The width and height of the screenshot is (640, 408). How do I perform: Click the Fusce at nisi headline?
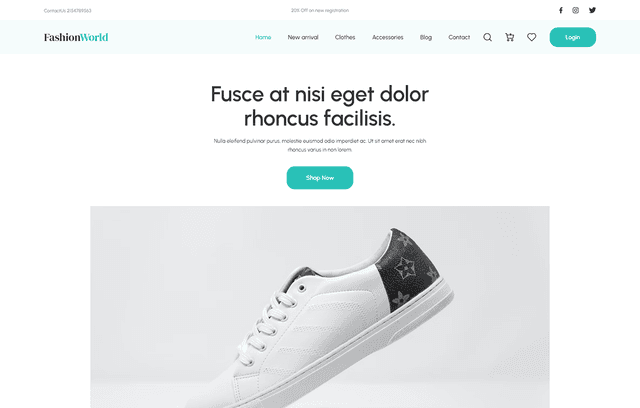click(x=320, y=106)
